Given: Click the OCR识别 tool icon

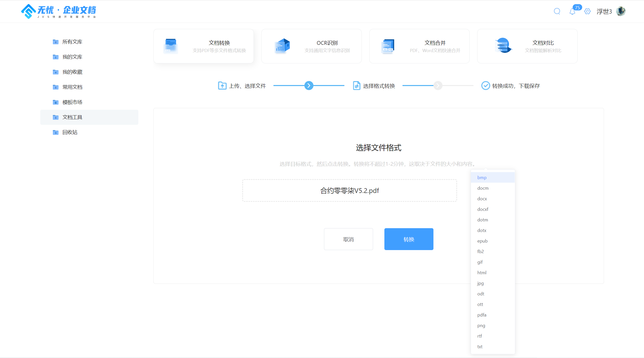Looking at the screenshot, I should coord(282,46).
